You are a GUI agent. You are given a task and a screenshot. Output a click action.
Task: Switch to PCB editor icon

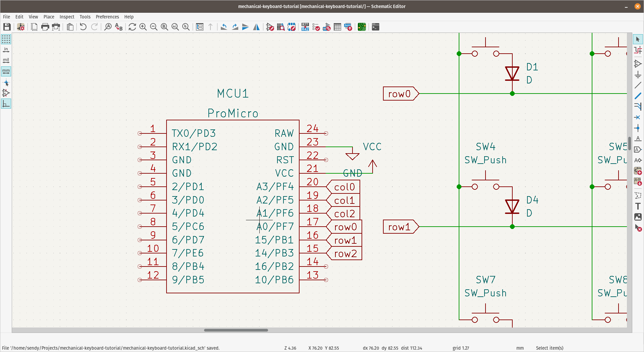(x=362, y=27)
